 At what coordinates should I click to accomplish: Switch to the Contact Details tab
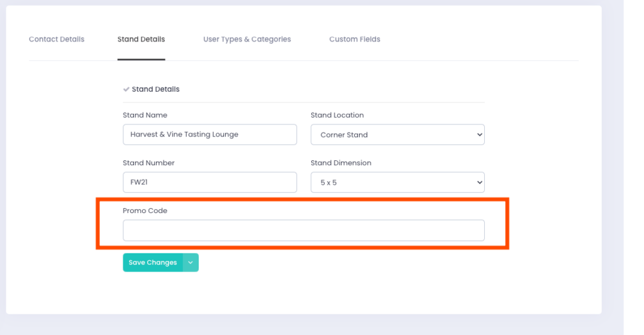(x=57, y=39)
